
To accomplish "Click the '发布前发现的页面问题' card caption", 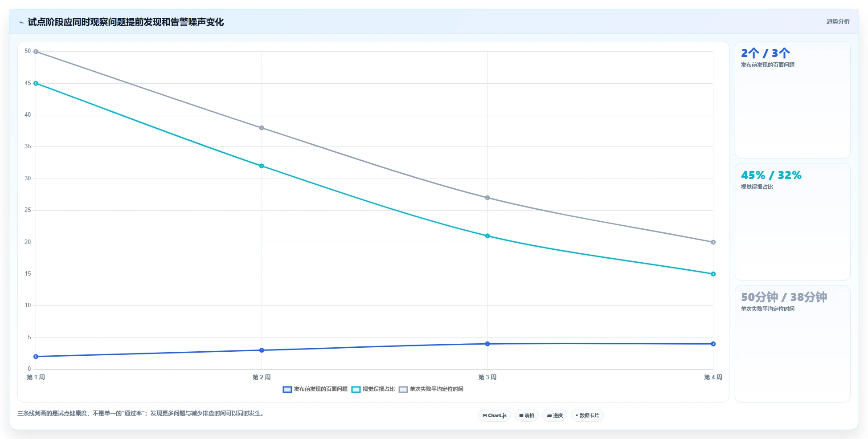I will [768, 65].
